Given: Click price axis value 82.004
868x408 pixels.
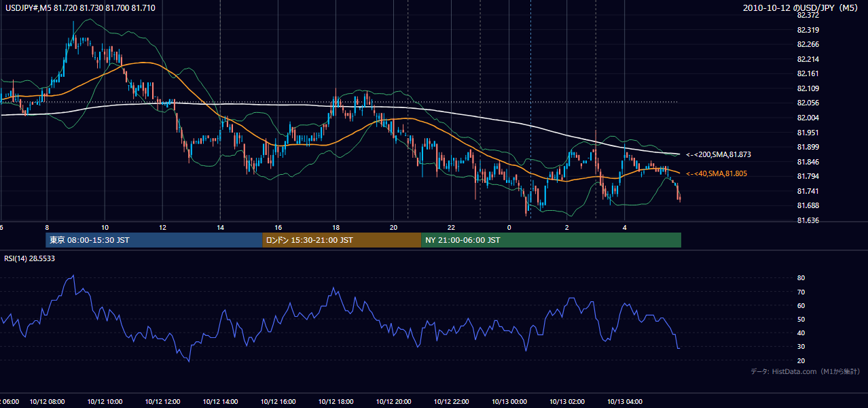Looking at the screenshot, I should tap(808, 118).
